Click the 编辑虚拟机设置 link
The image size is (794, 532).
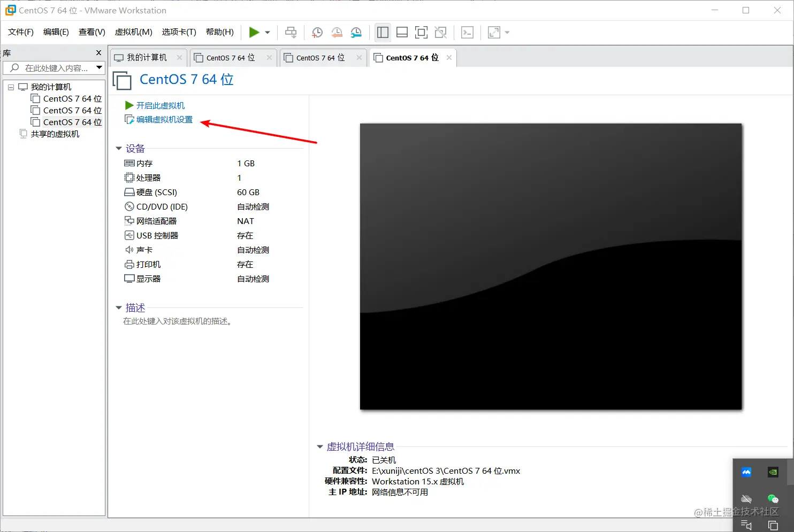164,119
